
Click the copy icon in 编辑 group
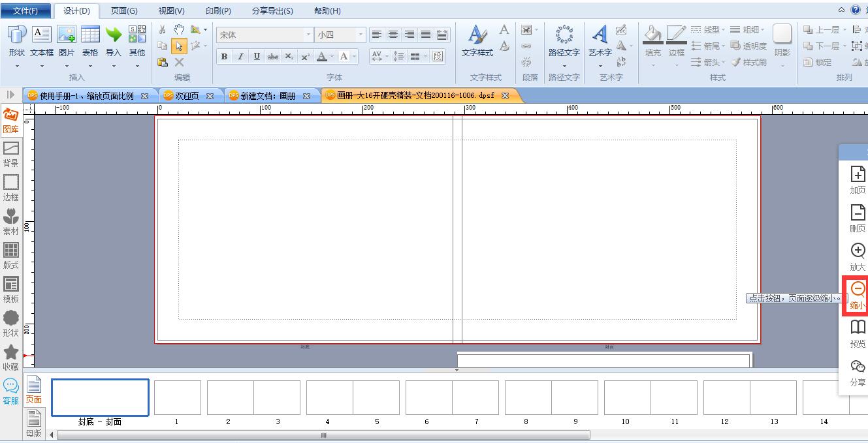(x=163, y=46)
